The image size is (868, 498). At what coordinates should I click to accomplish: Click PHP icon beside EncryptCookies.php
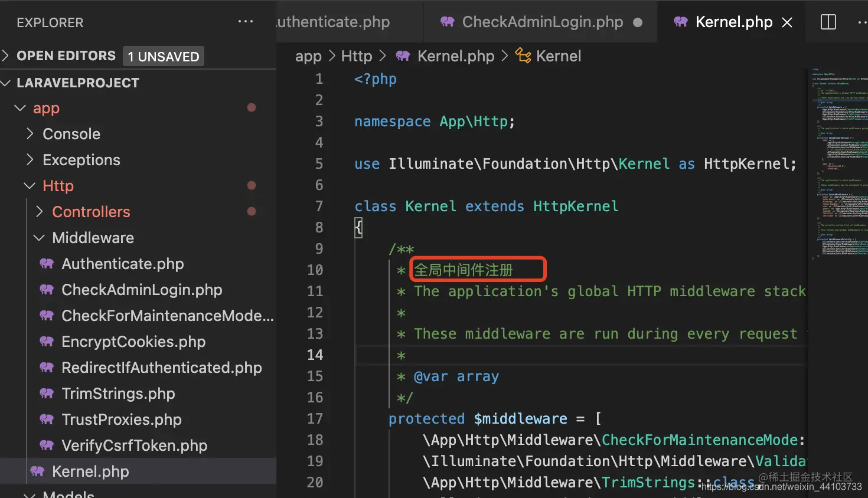pos(47,341)
